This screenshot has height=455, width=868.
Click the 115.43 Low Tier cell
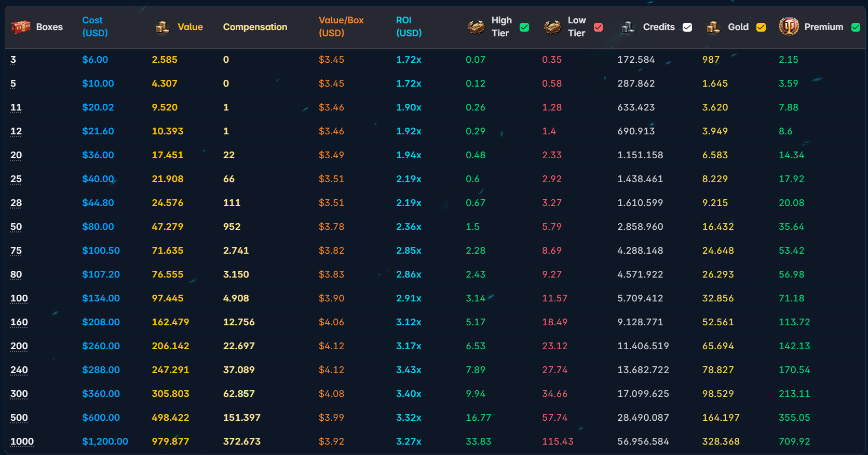(x=558, y=442)
